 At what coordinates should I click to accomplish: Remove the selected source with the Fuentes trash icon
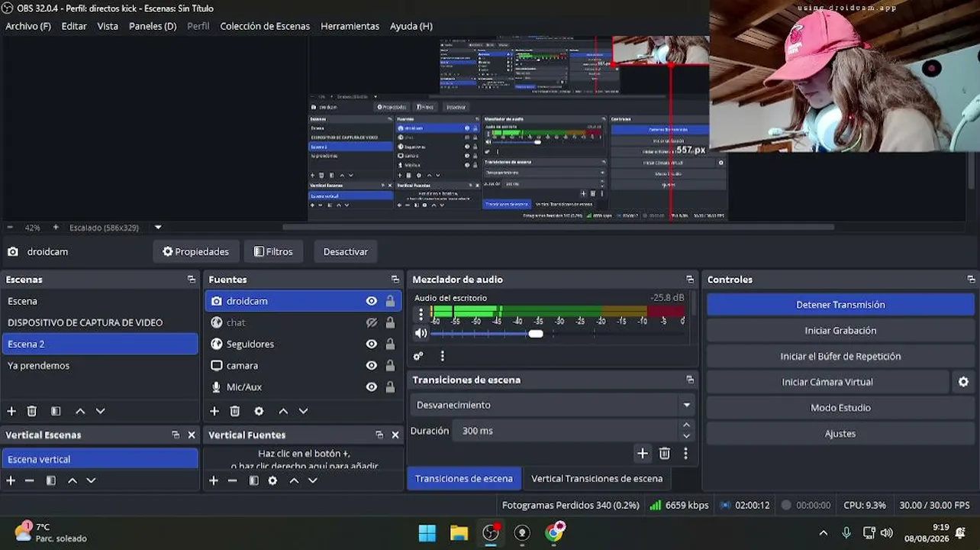[235, 411]
